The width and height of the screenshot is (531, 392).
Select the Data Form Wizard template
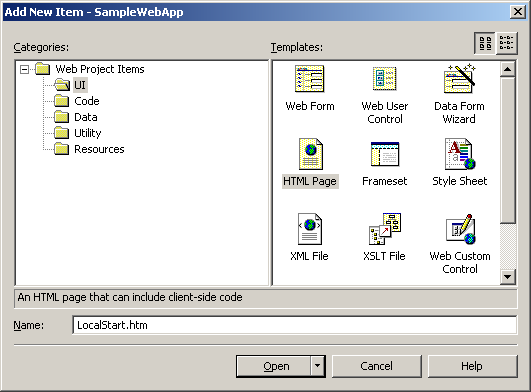pos(459,78)
